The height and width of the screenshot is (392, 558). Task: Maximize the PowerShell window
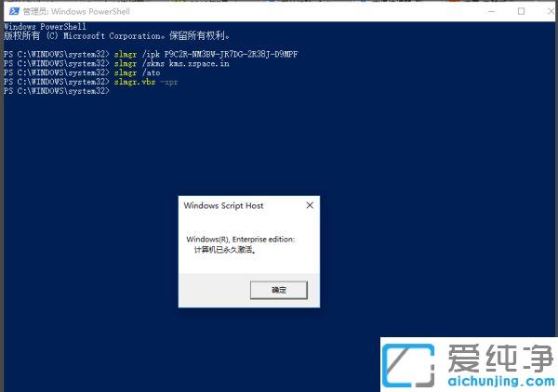click(x=521, y=11)
